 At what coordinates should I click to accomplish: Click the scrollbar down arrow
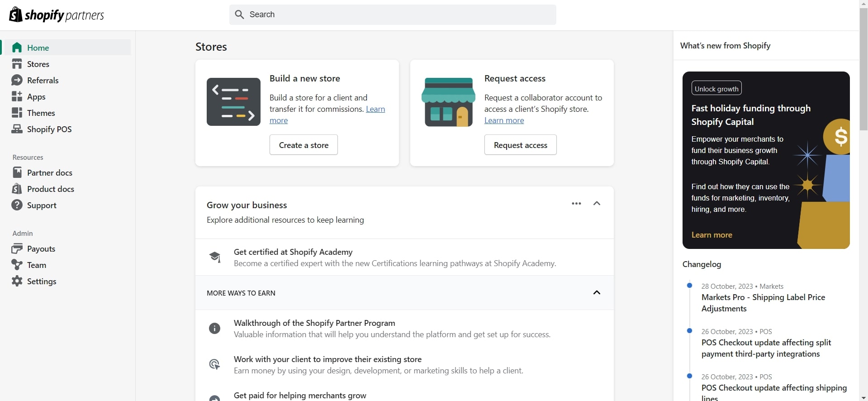(x=863, y=397)
